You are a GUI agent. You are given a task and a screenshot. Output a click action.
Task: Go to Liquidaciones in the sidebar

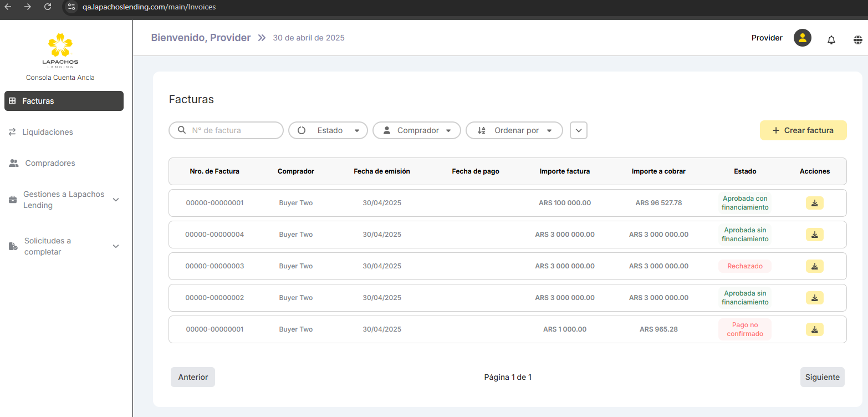pyautogui.click(x=48, y=132)
